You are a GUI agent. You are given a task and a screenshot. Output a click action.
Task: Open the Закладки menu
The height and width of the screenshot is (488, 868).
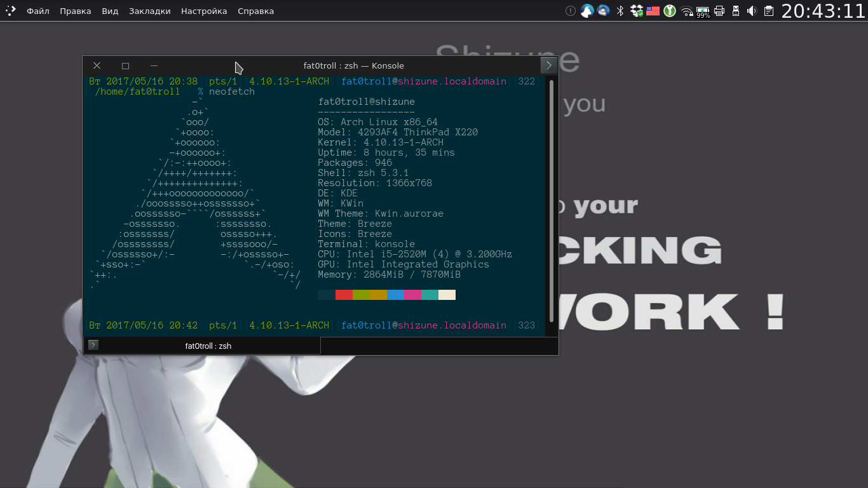pos(149,11)
